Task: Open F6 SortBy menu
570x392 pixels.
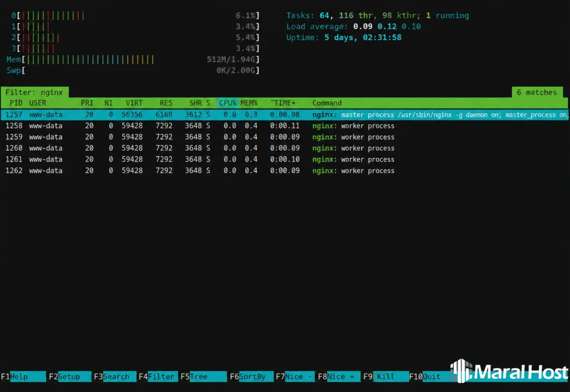Action: (251, 377)
